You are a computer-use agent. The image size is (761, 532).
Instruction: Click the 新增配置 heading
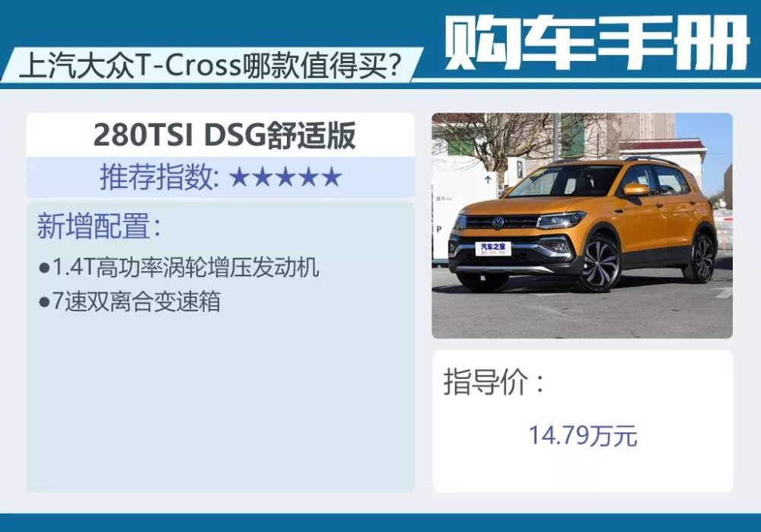click(x=98, y=226)
